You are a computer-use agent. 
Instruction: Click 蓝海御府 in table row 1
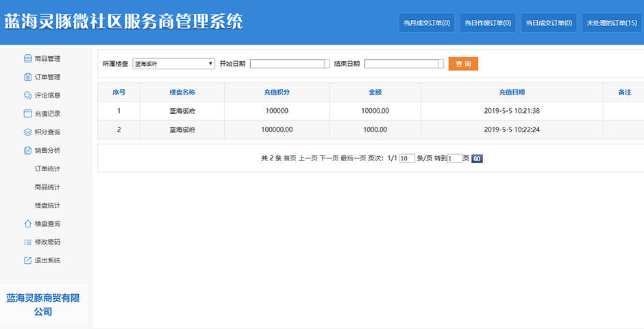pyautogui.click(x=182, y=111)
